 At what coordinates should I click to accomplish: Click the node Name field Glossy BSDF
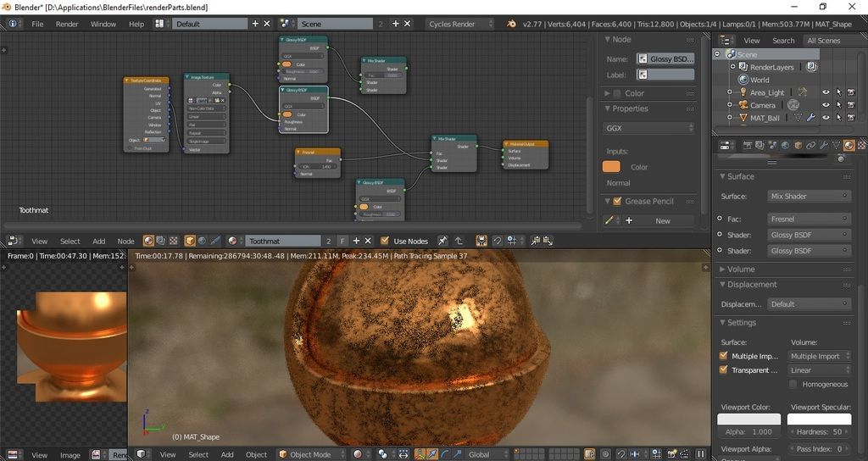(665, 58)
